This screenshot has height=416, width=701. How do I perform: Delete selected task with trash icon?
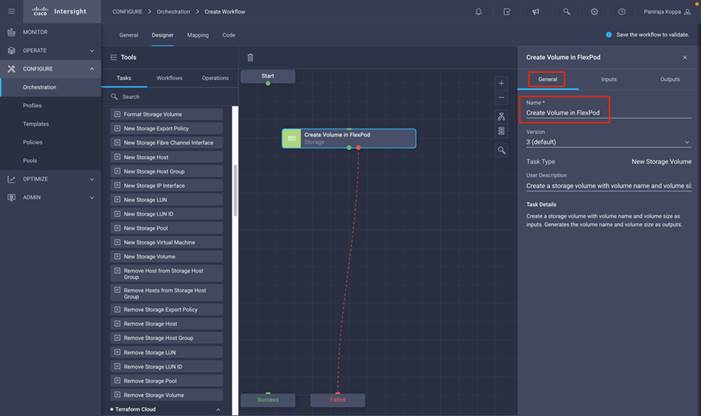(x=250, y=58)
